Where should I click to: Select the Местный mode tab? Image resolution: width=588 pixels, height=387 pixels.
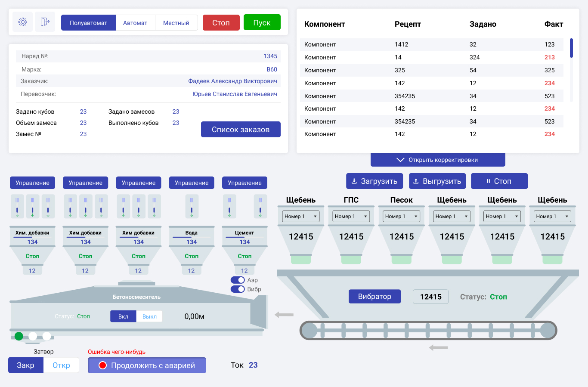tap(176, 23)
